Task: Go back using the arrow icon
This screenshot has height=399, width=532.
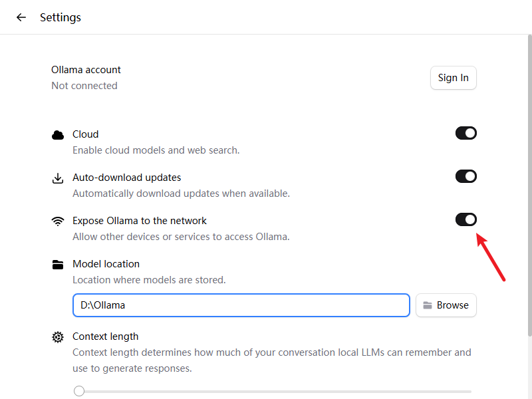Action: 21,17
